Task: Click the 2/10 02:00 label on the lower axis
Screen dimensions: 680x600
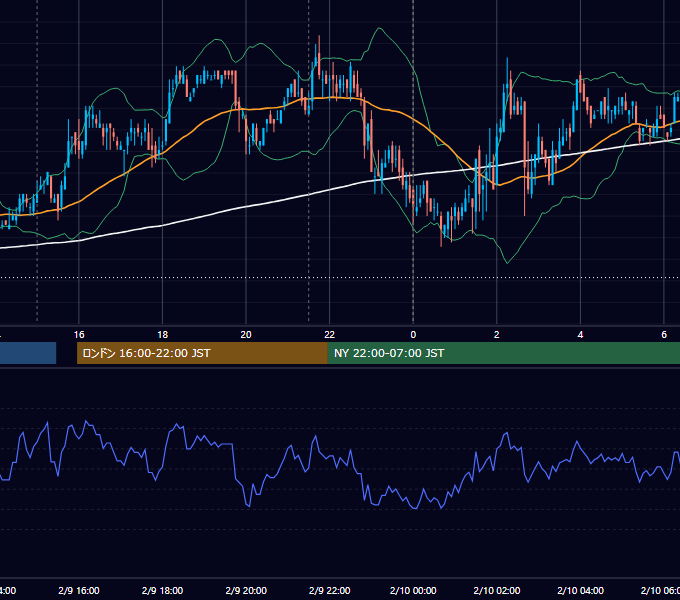Action: click(497, 590)
